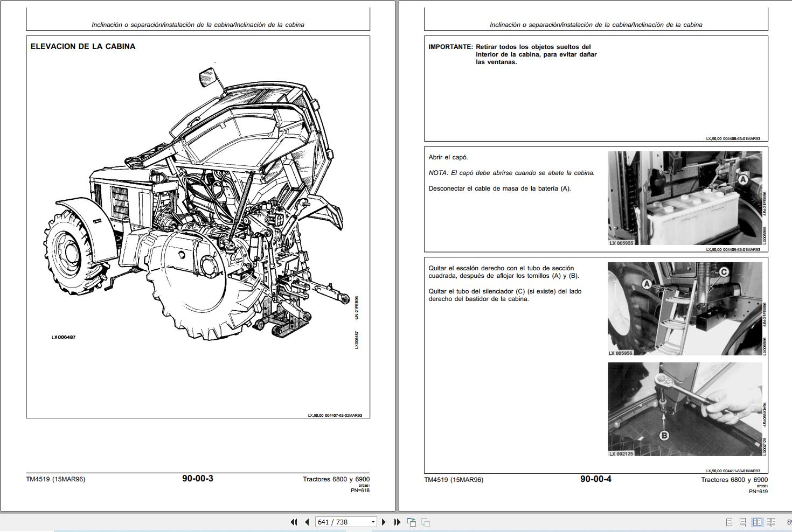Click the page number 90-00-4
Image resolution: width=792 pixels, height=532 pixels.
coord(596,479)
